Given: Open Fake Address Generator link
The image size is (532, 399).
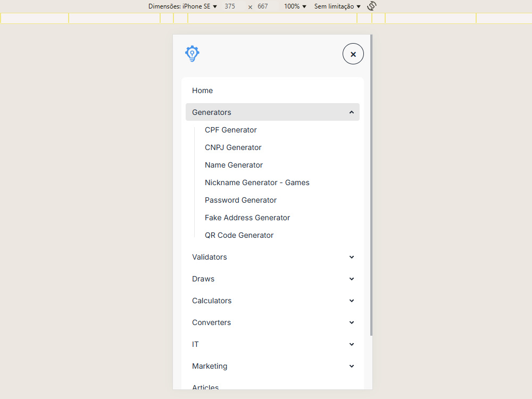Looking at the screenshot, I should pos(247,218).
